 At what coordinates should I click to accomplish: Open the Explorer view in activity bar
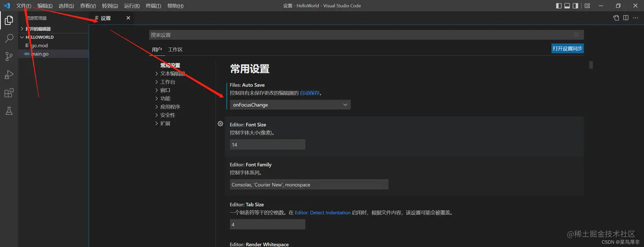pos(9,20)
